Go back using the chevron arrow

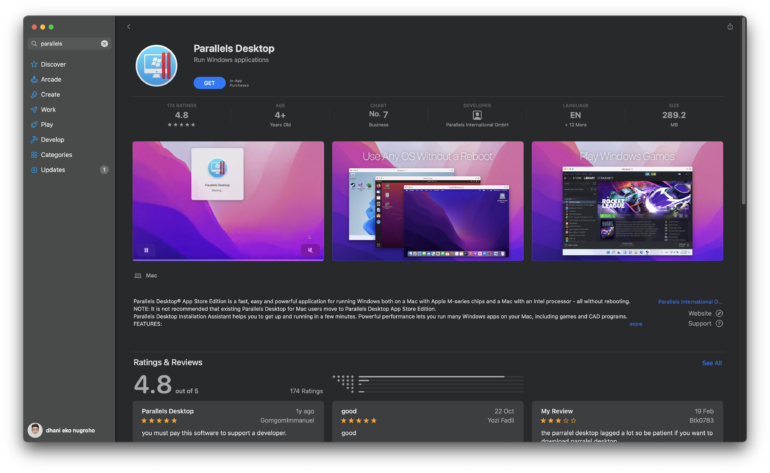[129, 27]
